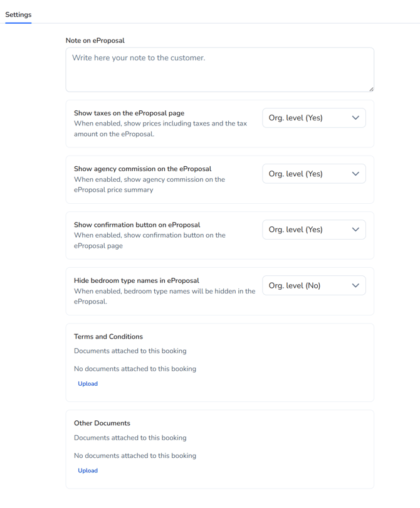This screenshot has width=420, height=508.
Task: Click the Hide bedroom type names in eProposal label
Action: (137, 280)
